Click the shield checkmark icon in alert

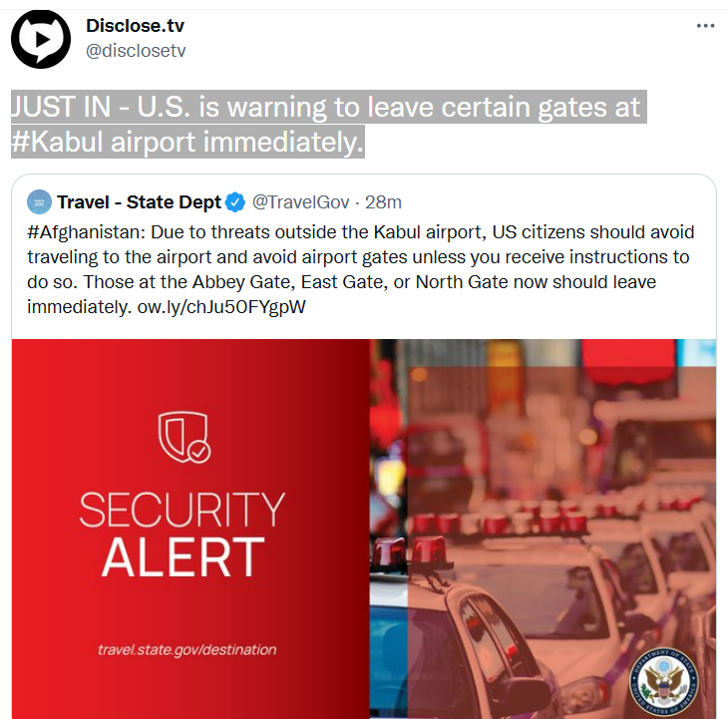[x=184, y=437]
